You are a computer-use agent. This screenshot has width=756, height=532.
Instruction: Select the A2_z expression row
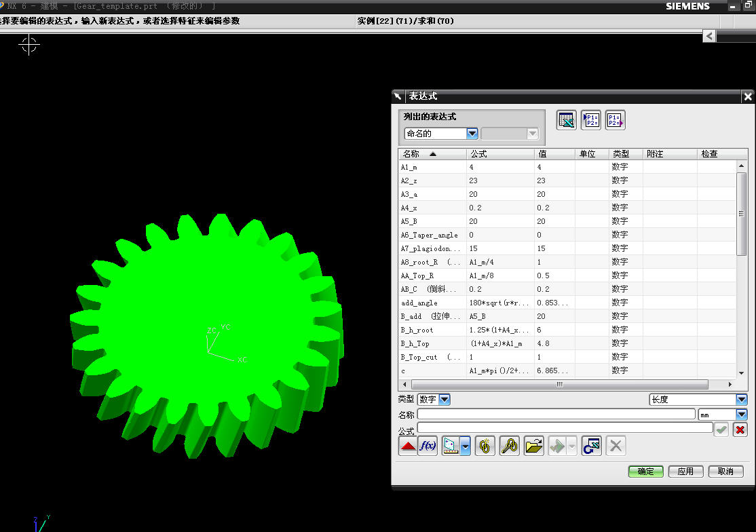tap(567, 180)
